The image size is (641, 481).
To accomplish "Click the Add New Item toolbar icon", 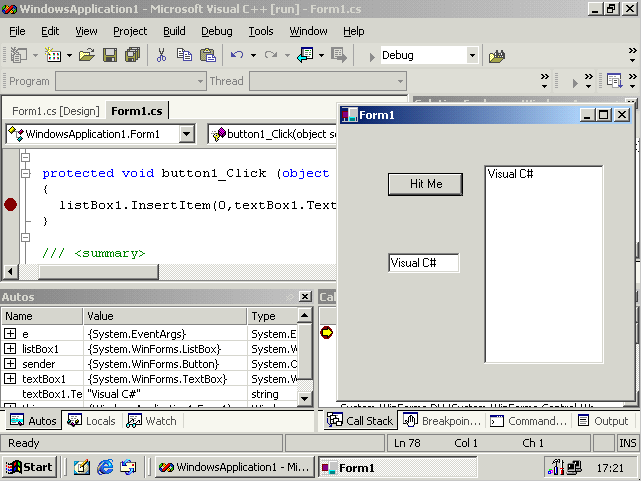I will point(53,55).
